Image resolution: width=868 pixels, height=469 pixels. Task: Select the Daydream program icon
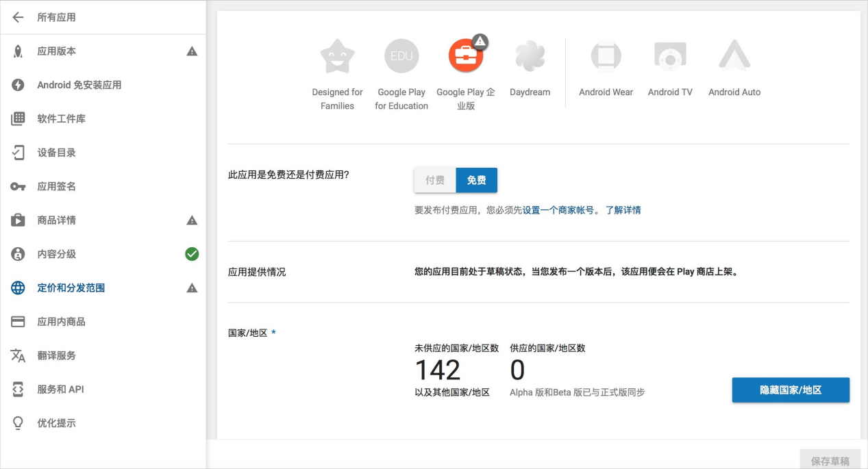[530, 56]
